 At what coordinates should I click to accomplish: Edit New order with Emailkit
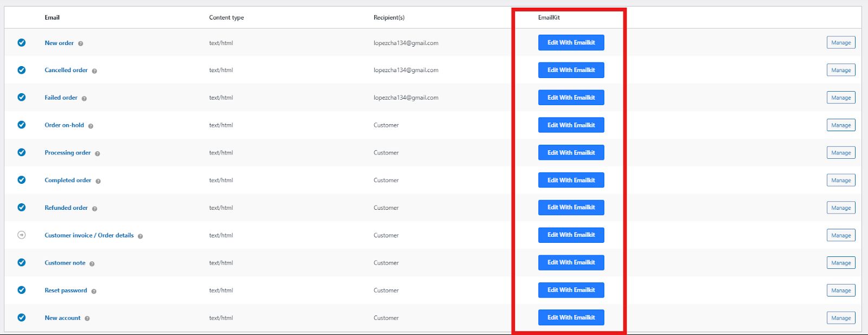[x=571, y=43]
